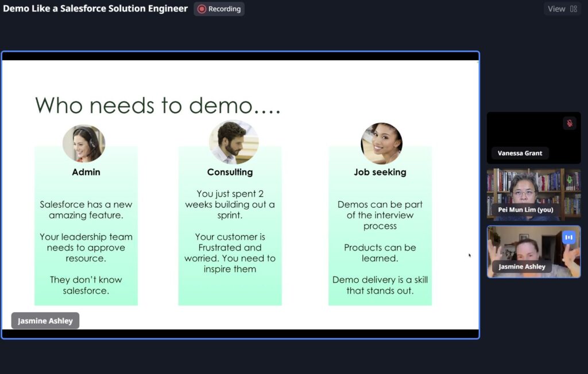This screenshot has height=374, width=588.
Task: Click the Admin persona photo
Action: [84, 143]
